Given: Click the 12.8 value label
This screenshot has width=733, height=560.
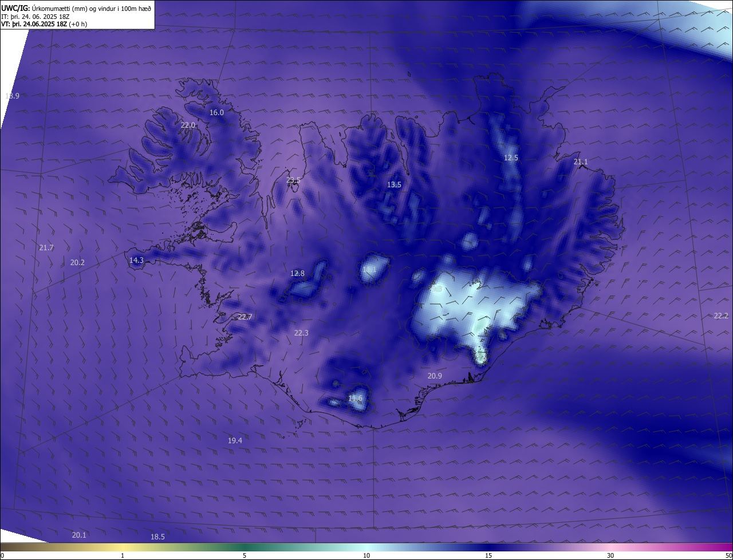Looking at the screenshot, I should (x=298, y=274).
